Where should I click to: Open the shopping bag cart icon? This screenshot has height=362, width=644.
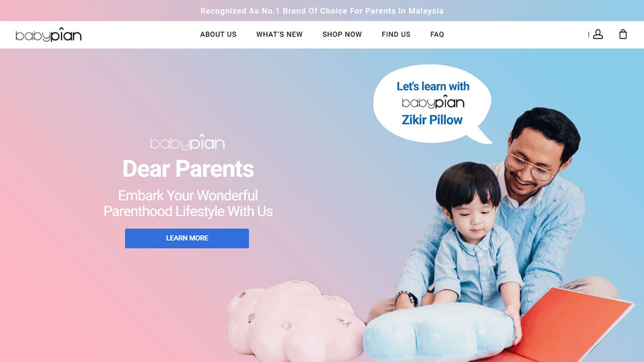[623, 34]
